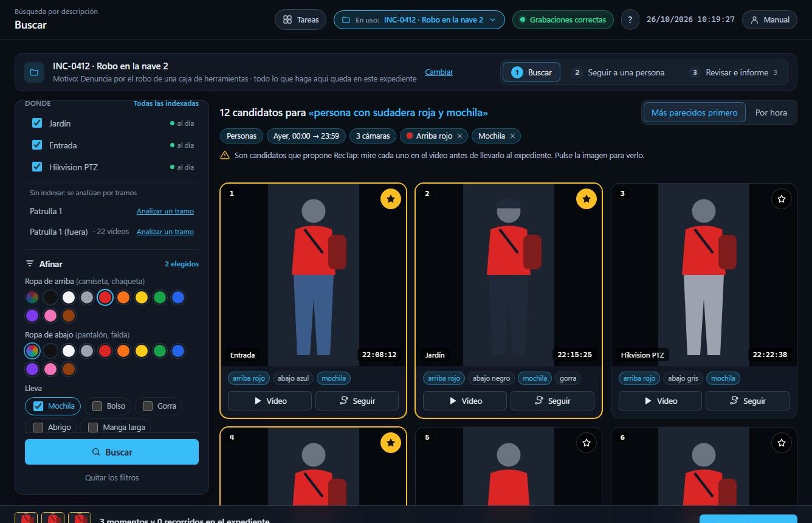The image size is (812, 523).
Task: Sort results by Más parecidos primero
Action: click(x=694, y=113)
